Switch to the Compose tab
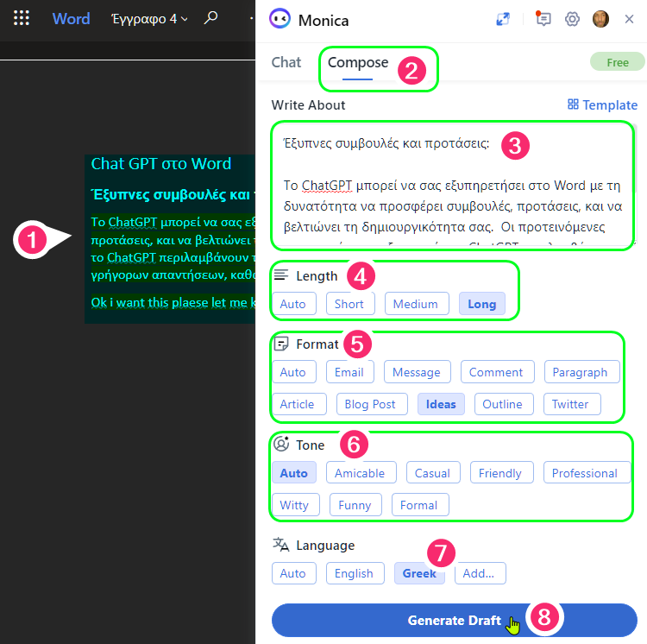647x644 pixels. coord(358,62)
